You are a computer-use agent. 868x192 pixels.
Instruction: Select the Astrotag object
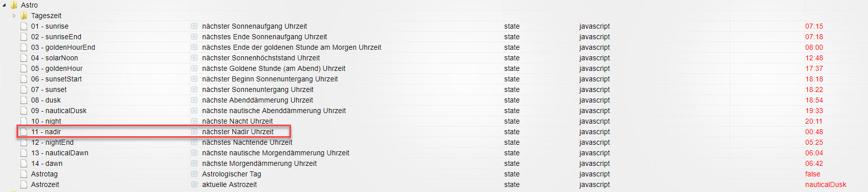point(44,174)
